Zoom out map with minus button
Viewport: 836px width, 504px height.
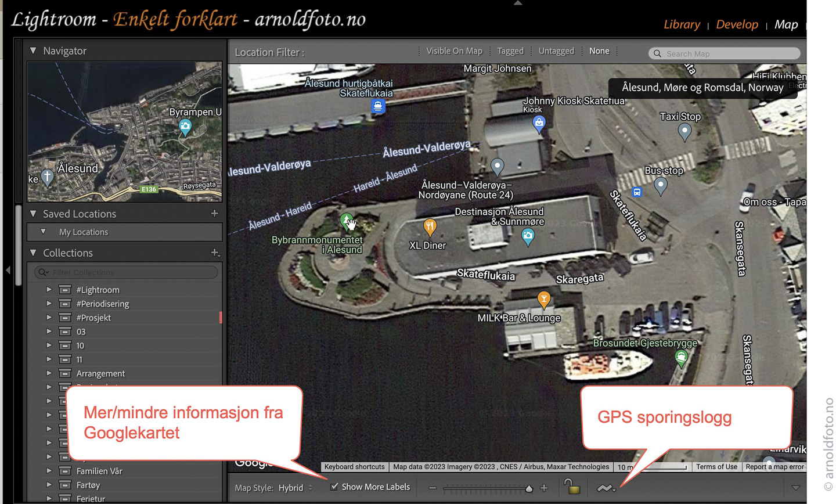coord(432,488)
